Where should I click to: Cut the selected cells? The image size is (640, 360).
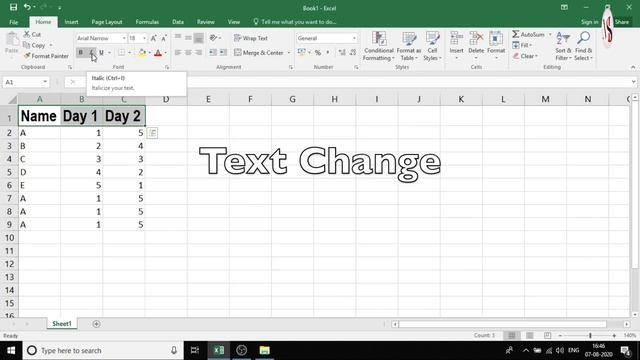tap(32, 35)
